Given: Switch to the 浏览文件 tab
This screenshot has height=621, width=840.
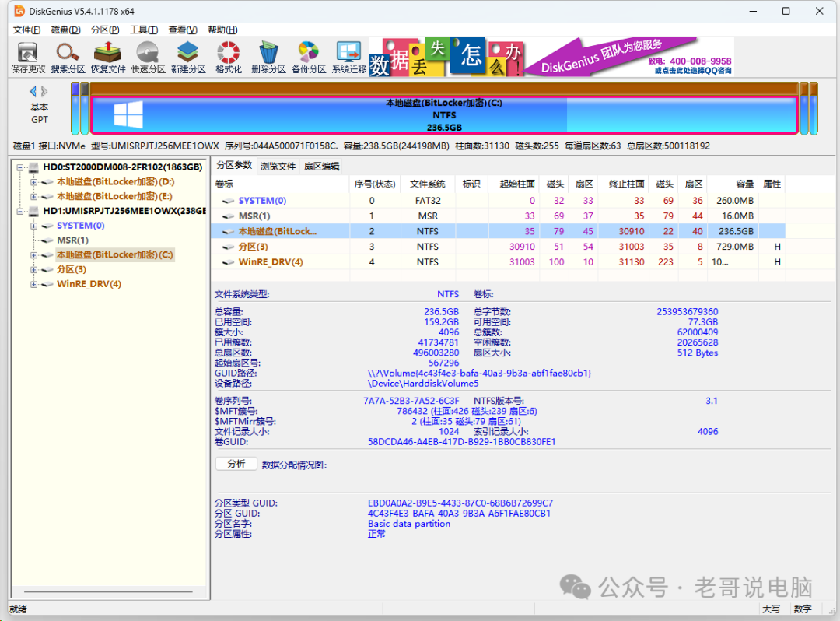Looking at the screenshot, I should point(278,167).
